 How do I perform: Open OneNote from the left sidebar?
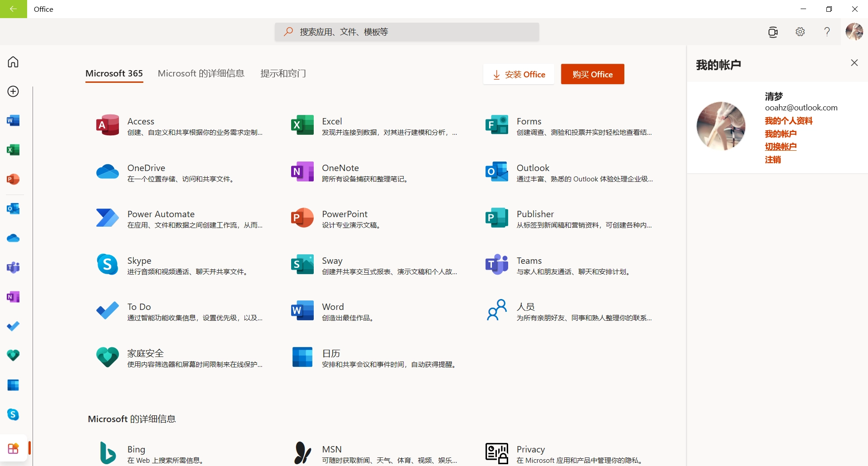click(x=13, y=297)
